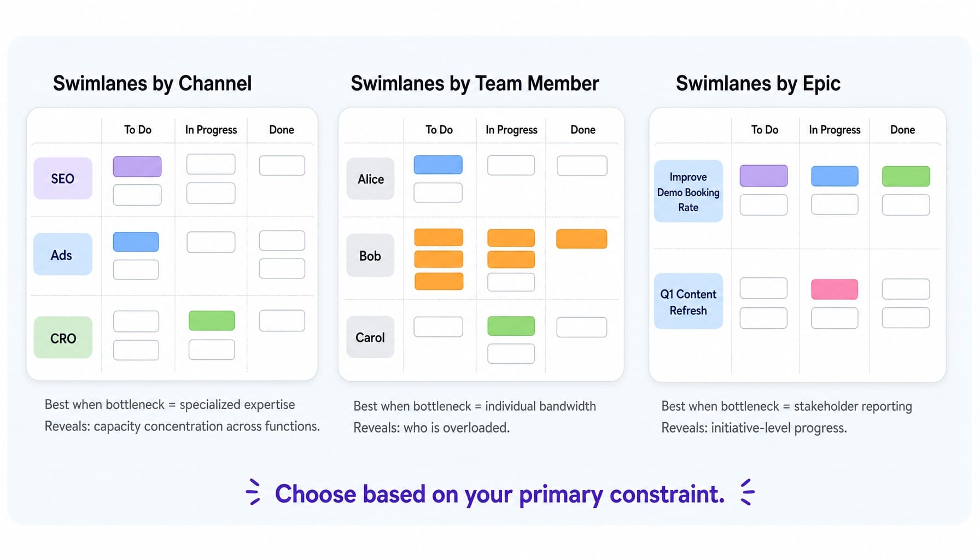Select the SEO swimlane label
The height and width of the screenshot is (560, 980).
tap(63, 178)
